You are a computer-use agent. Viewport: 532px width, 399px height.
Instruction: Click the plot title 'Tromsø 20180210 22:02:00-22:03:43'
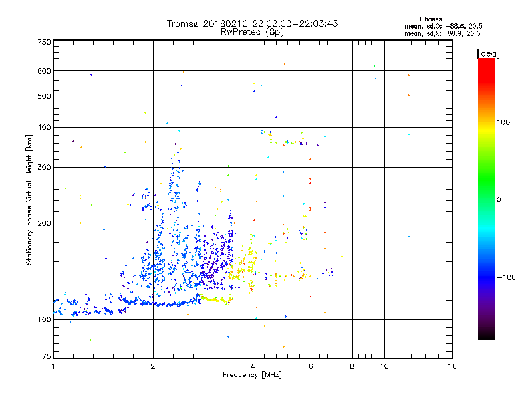252,23
